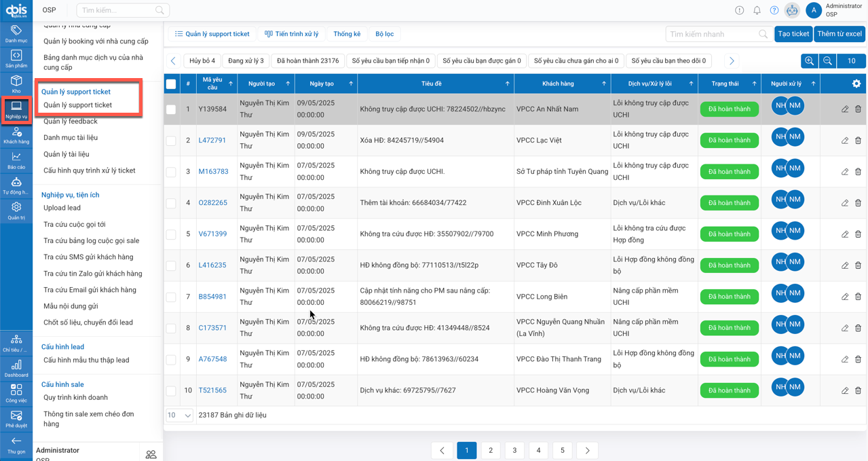Open the Phê duyệt sidebar module

pyautogui.click(x=16, y=419)
